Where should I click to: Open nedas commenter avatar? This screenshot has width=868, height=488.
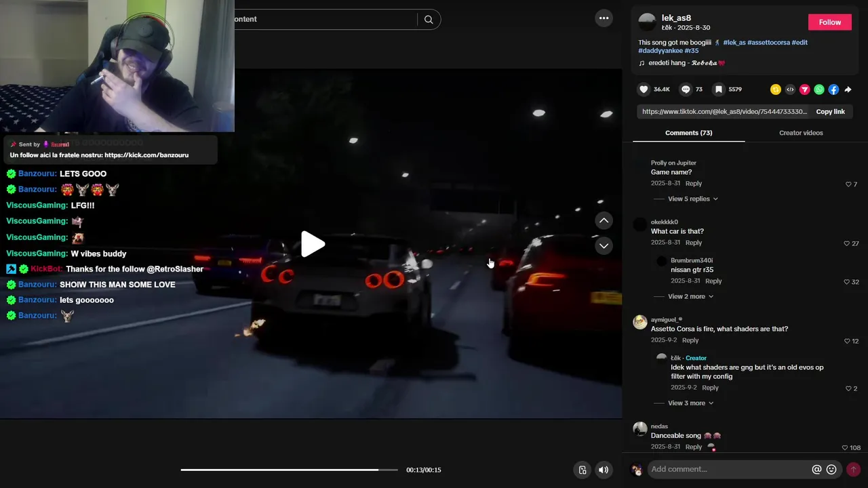click(x=640, y=429)
